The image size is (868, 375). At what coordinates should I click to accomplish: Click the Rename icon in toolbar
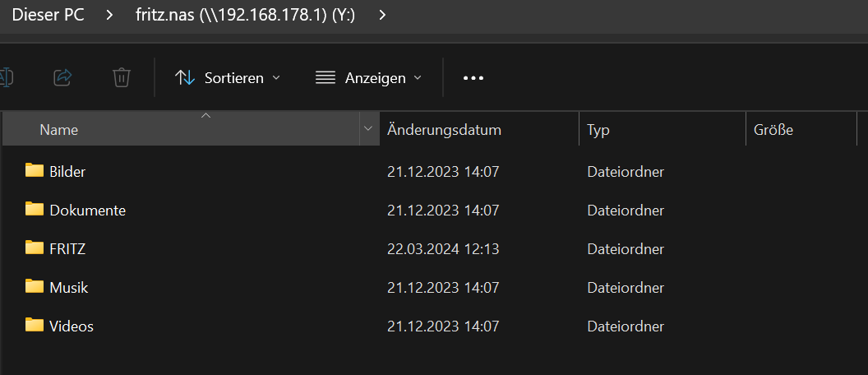click(6, 77)
